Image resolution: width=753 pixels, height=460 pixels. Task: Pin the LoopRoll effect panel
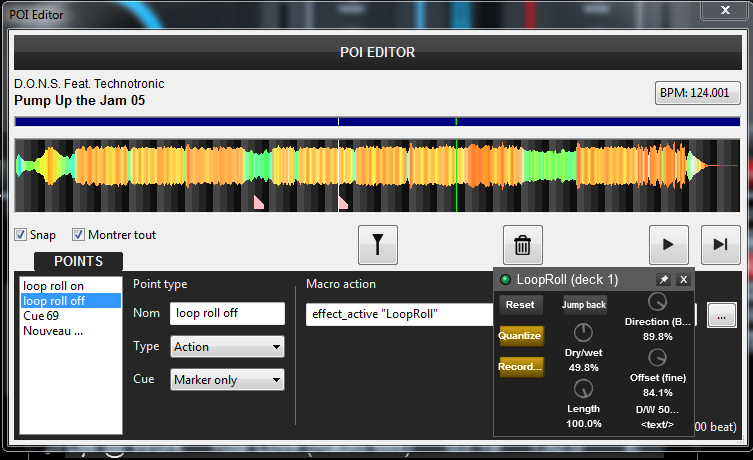[x=663, y=280]
